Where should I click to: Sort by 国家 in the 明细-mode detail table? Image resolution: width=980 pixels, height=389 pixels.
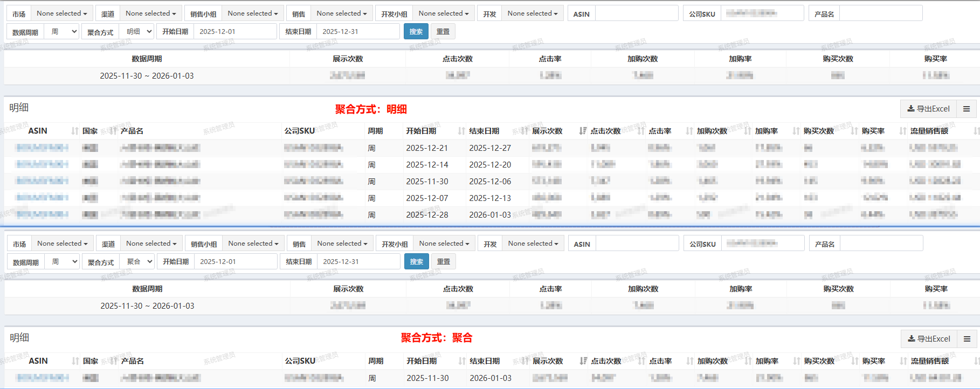pos(113,131)
